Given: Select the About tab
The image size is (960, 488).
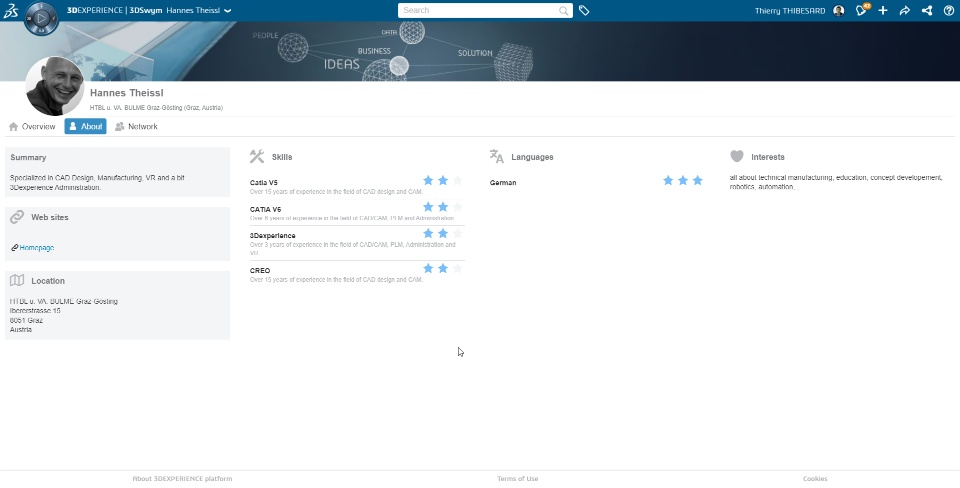Looking at the screenshot, I should click(x=85, y=126).
